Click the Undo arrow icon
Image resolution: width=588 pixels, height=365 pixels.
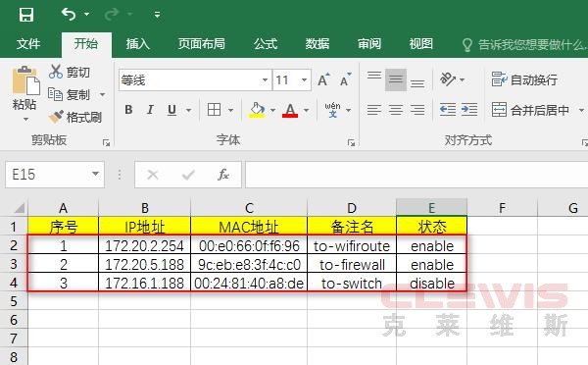point(69,15)
